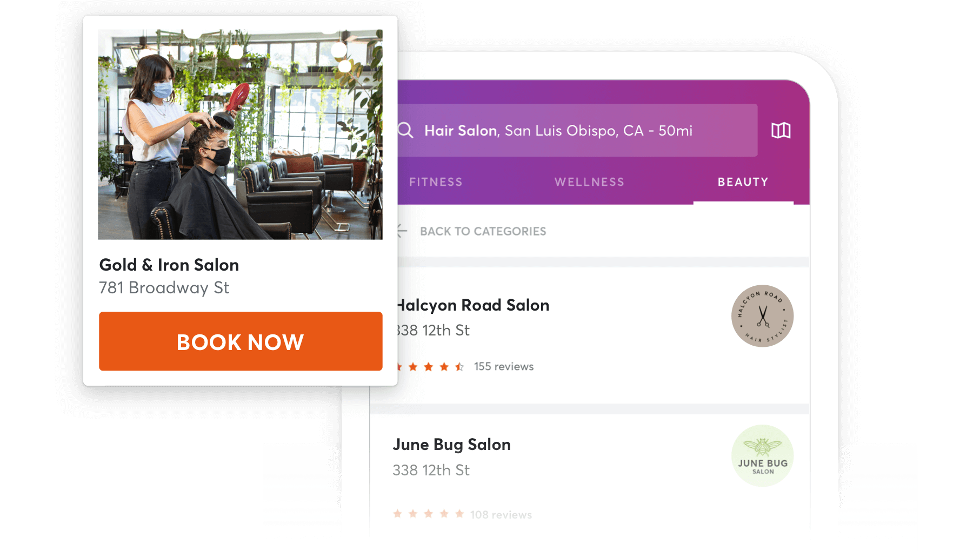Click Halcyon Road Salon star rating
The height and width of the screenshot is (551, 980).
[x=431, y=367]
